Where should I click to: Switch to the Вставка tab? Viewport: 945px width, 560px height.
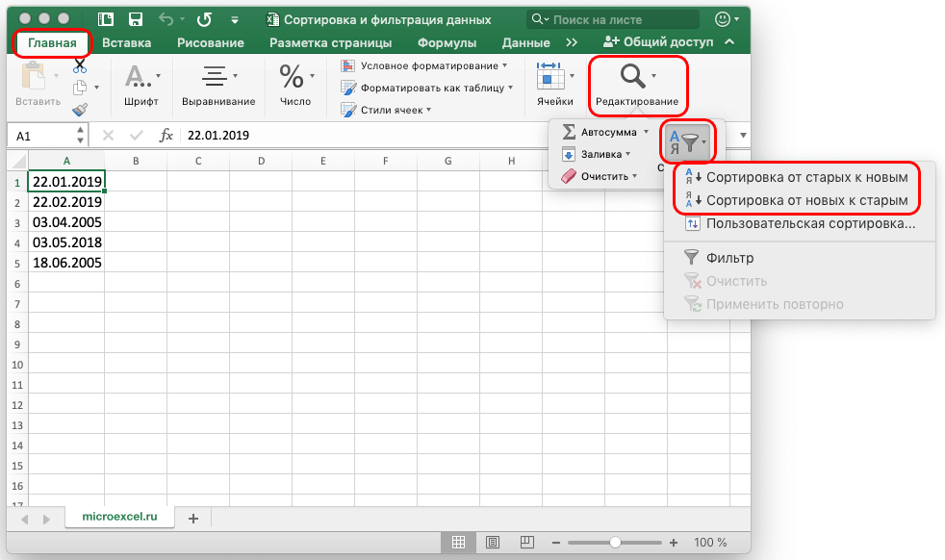pos(127,42)
